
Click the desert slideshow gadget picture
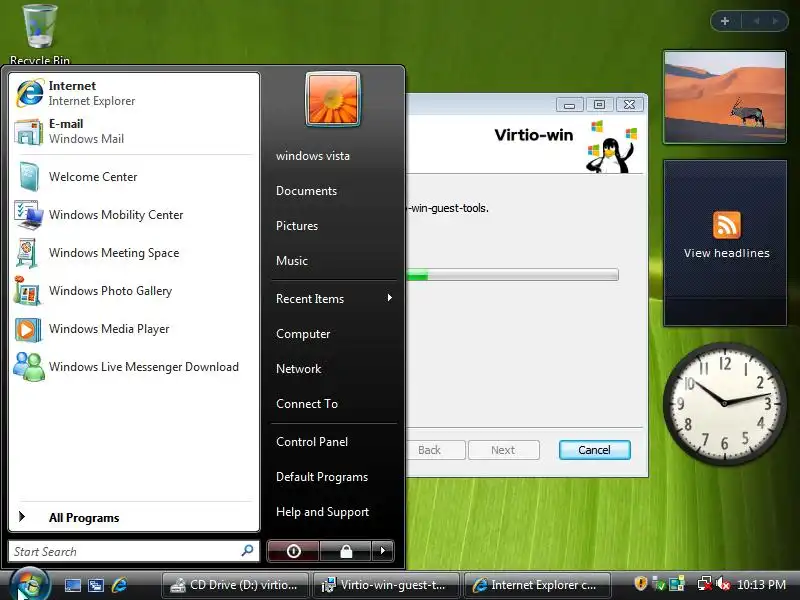(x=725, y=97)
